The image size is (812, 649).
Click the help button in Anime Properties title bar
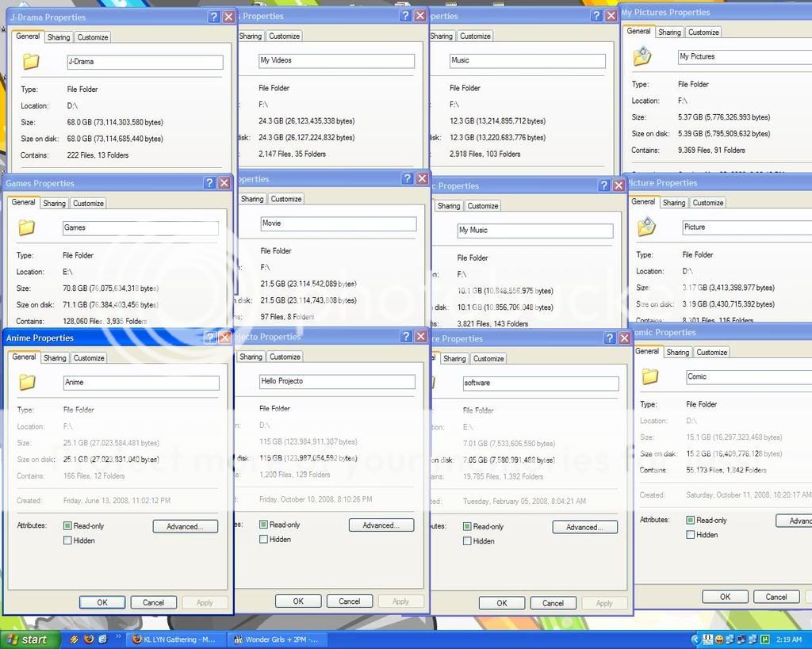coord(210,338)
